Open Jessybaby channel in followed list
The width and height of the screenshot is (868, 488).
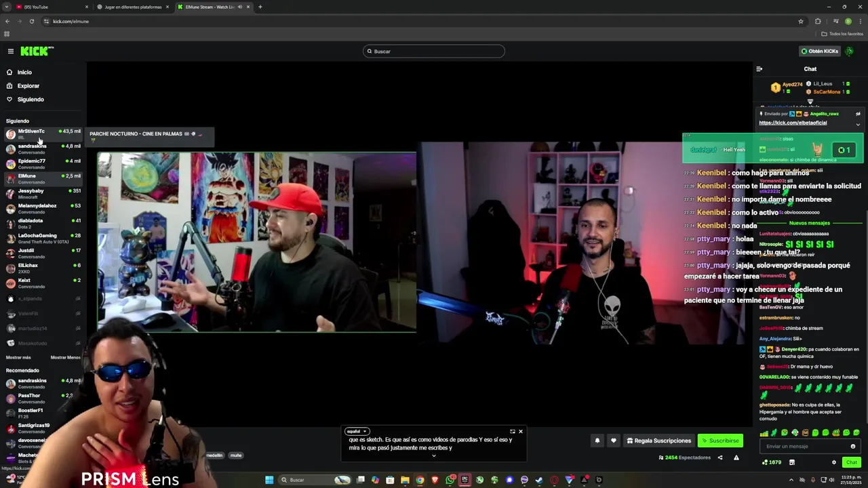42,193
